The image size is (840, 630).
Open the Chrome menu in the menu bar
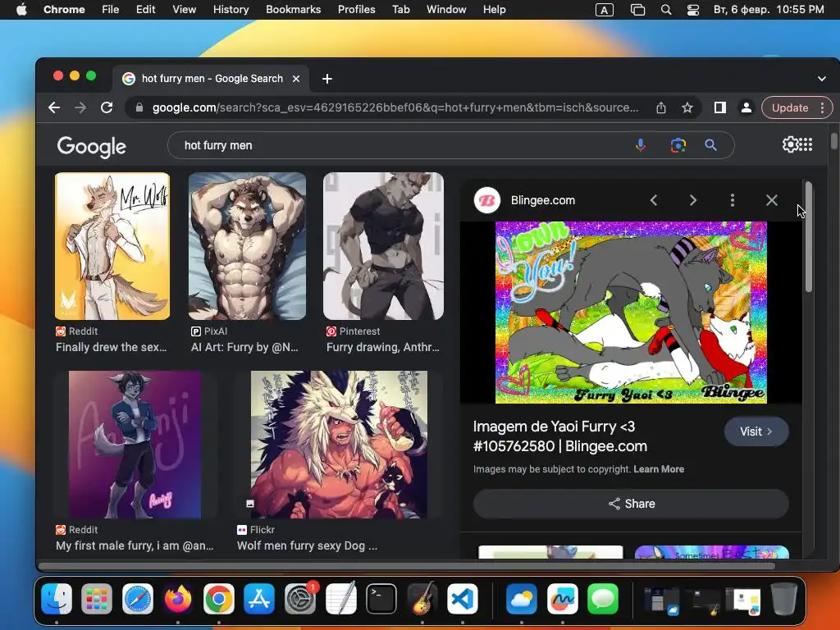[64, 10]
